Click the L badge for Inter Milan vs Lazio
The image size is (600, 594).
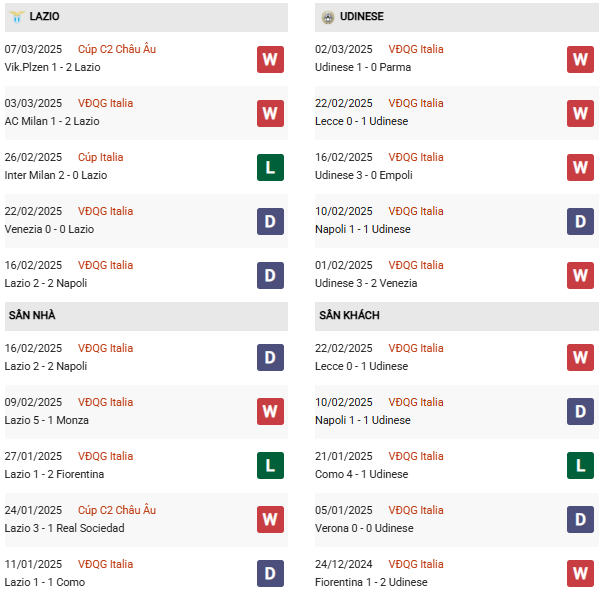(270, 167)
